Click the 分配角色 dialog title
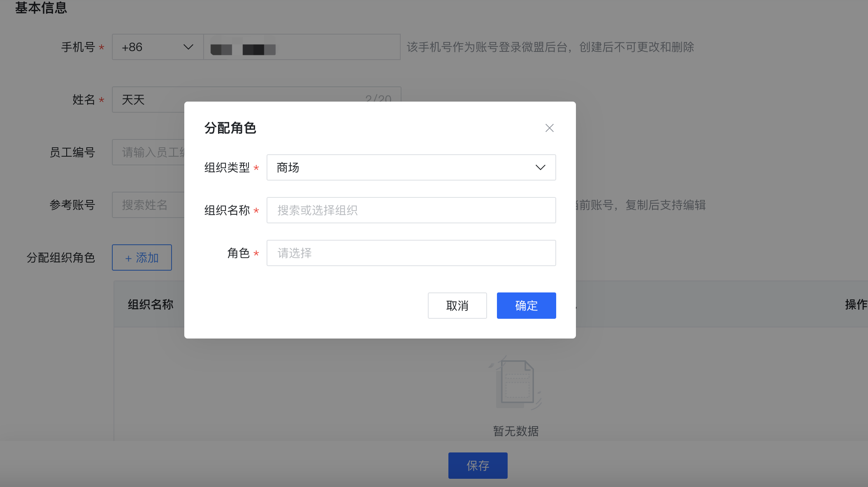 pyautogui.click(x=230, y=128)
